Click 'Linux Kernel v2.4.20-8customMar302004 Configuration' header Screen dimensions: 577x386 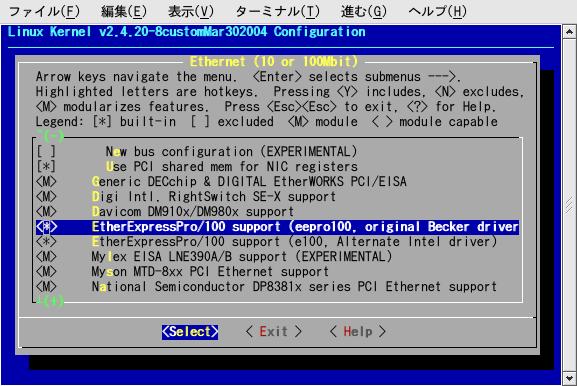187,32
